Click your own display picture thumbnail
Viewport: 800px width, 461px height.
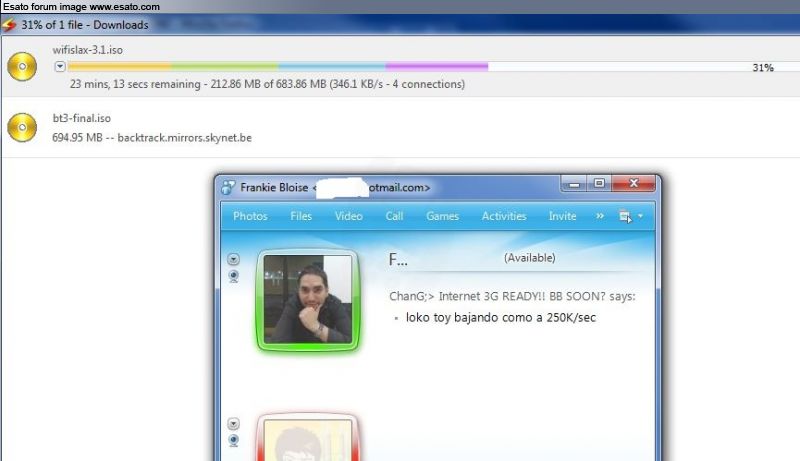click(308, 440)
